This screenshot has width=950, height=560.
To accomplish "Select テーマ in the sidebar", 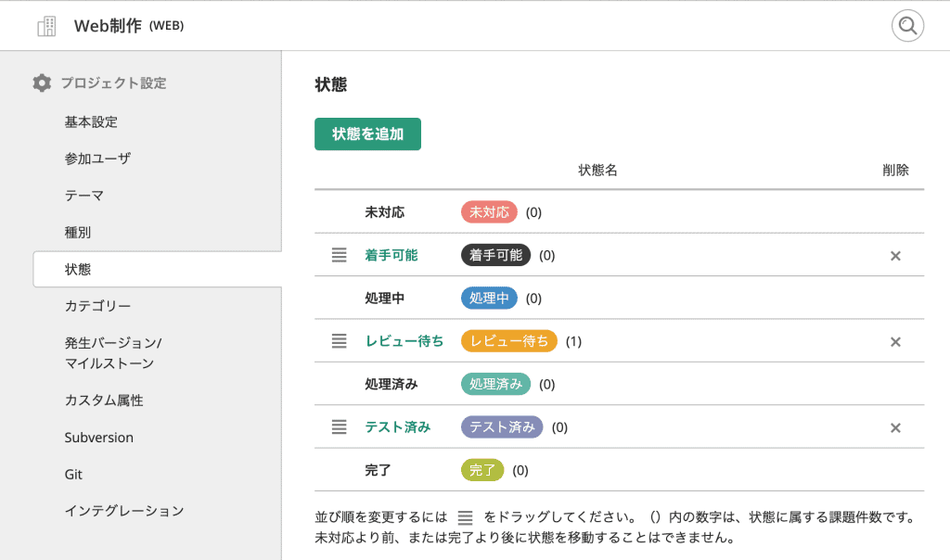I will (84, 196).
